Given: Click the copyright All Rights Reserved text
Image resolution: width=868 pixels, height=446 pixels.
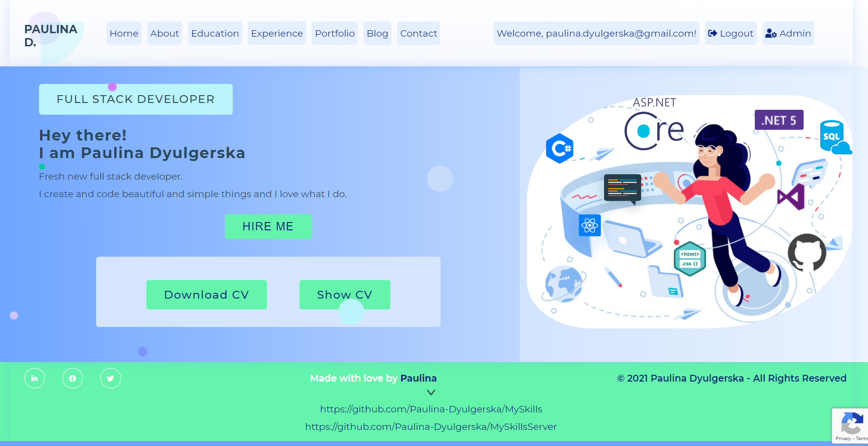Looking at the screenshot, I should (731, 378).
